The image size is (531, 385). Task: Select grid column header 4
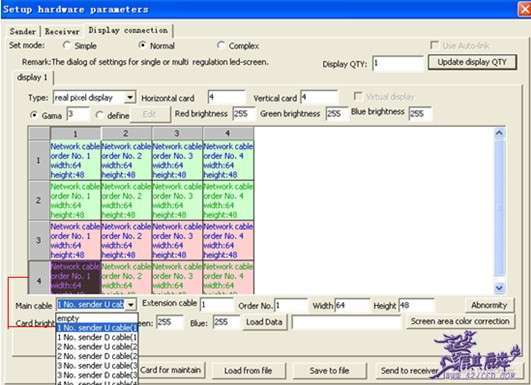(228, 133)
